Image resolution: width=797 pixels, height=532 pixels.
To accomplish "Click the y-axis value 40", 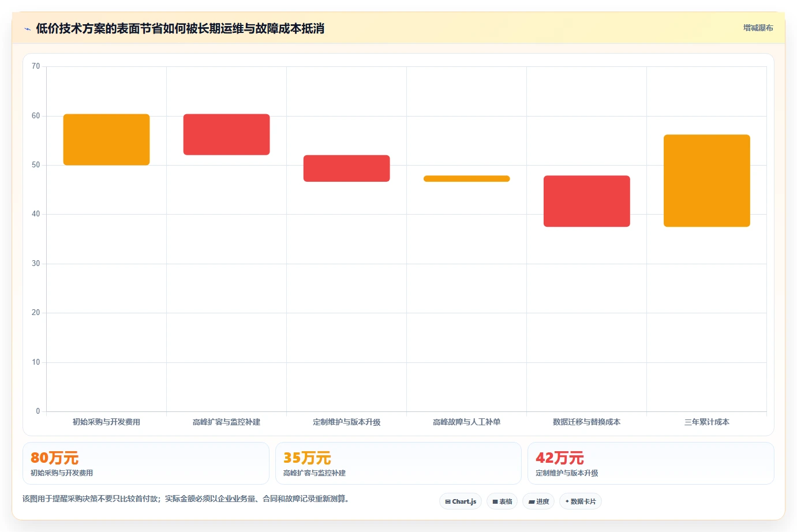I will (x=36, y=214).
